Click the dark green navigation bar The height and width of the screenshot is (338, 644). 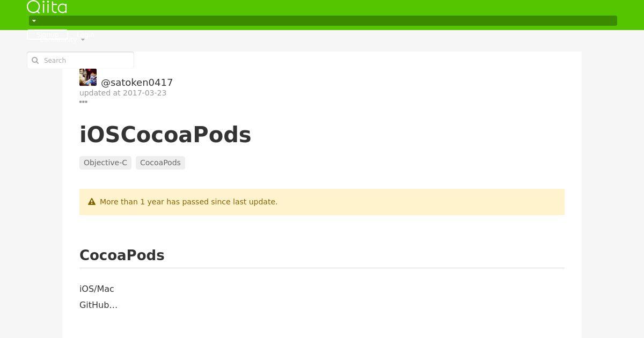tap(323, 21)
